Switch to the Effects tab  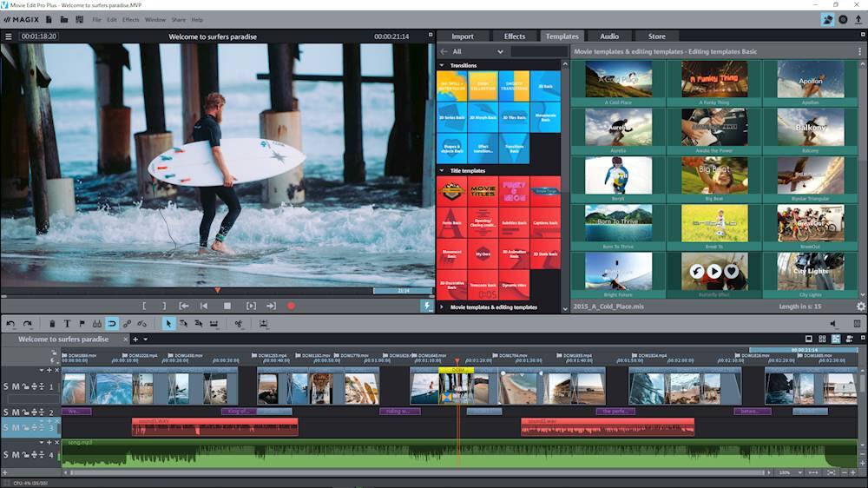tap(515, 36)
